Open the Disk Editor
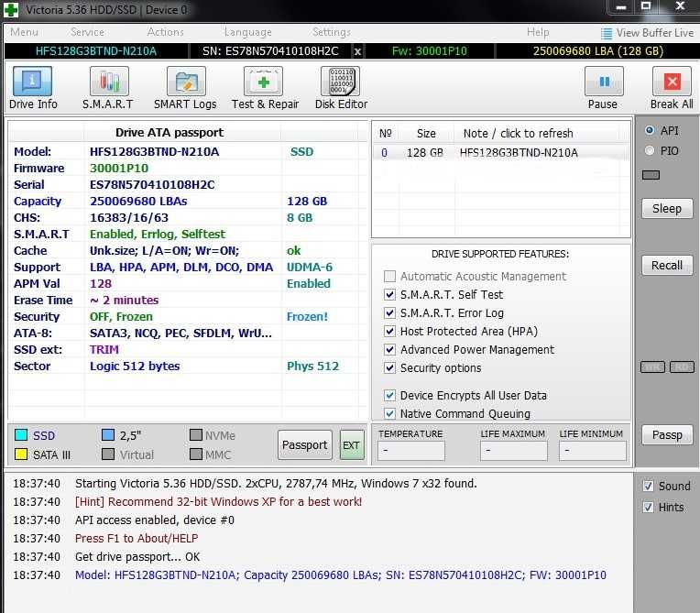This screenshot has width=700, height=613. 341,82
